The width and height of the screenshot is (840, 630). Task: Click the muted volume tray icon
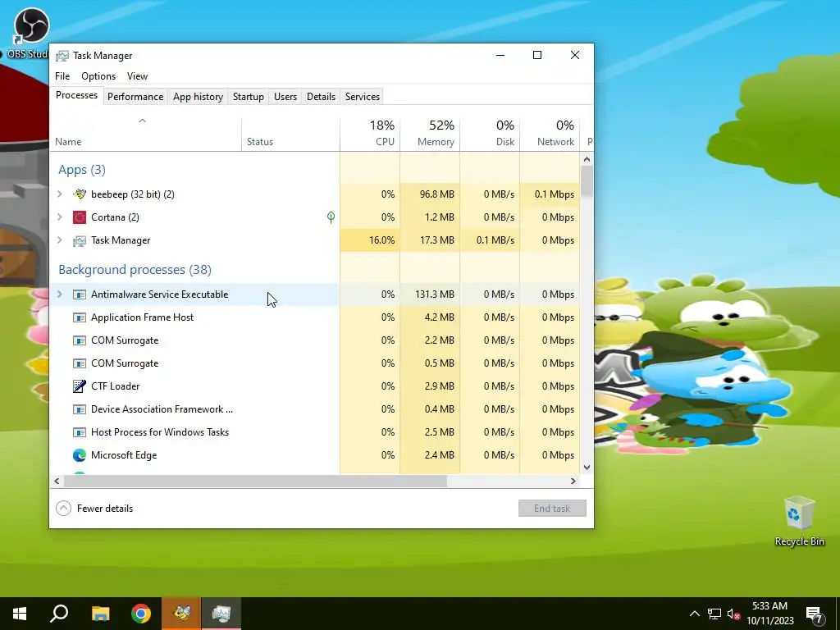(x=733, y=614)
